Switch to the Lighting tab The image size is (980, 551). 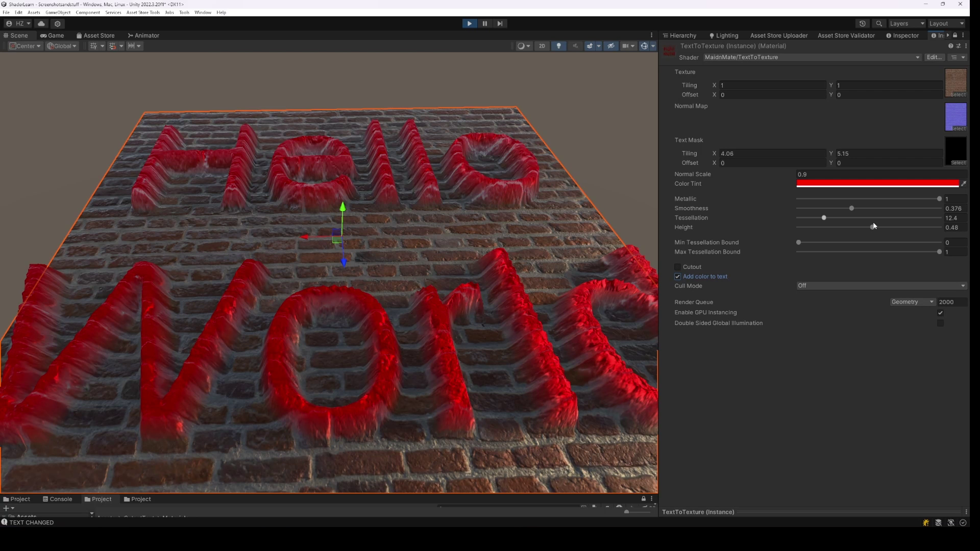tap(724, 35)
